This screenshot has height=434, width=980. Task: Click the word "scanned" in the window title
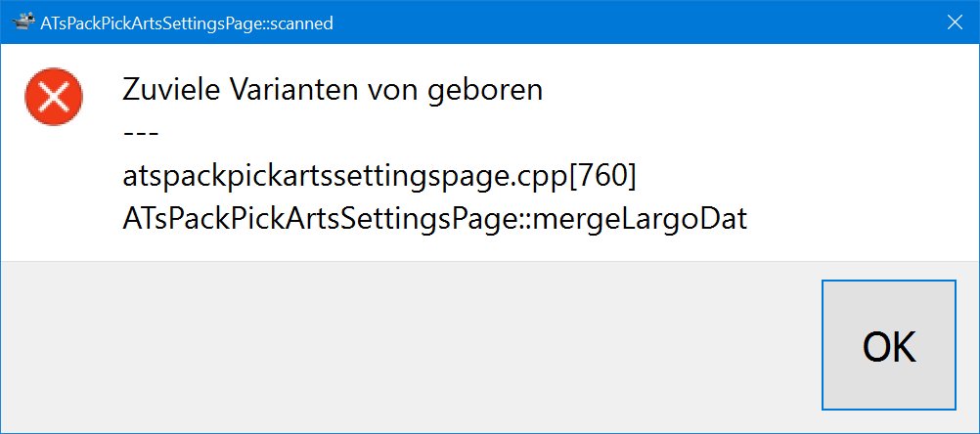coord(301,23)
